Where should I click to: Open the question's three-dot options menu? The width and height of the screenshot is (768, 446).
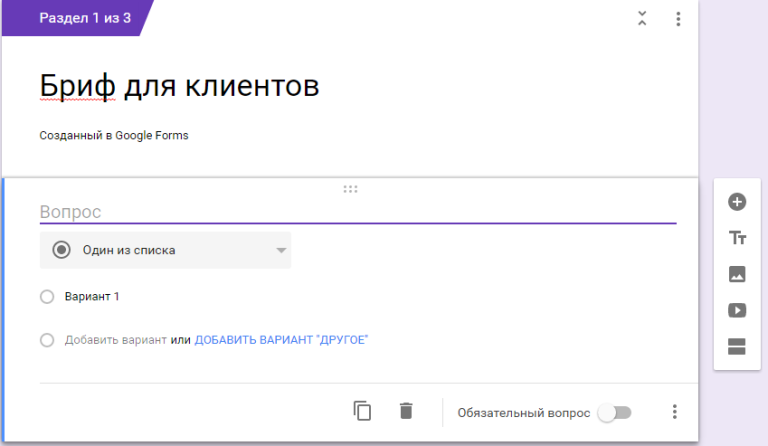(x=675, y=412)
